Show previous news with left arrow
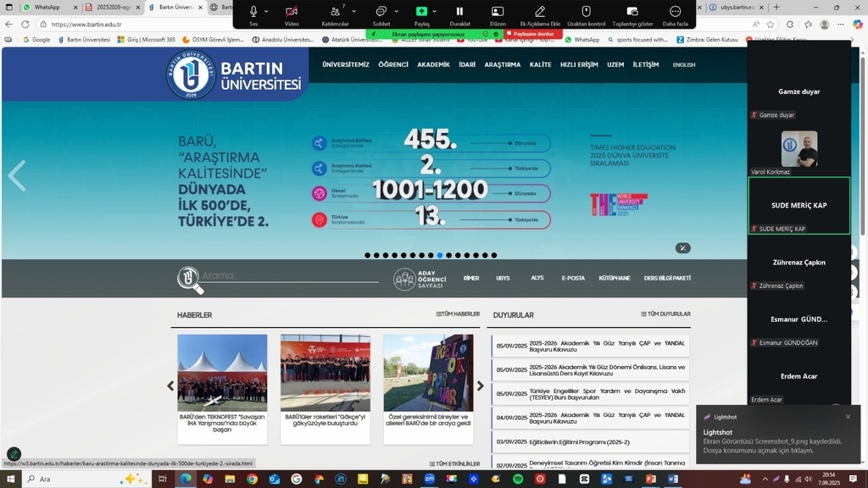 click(170, 385)
